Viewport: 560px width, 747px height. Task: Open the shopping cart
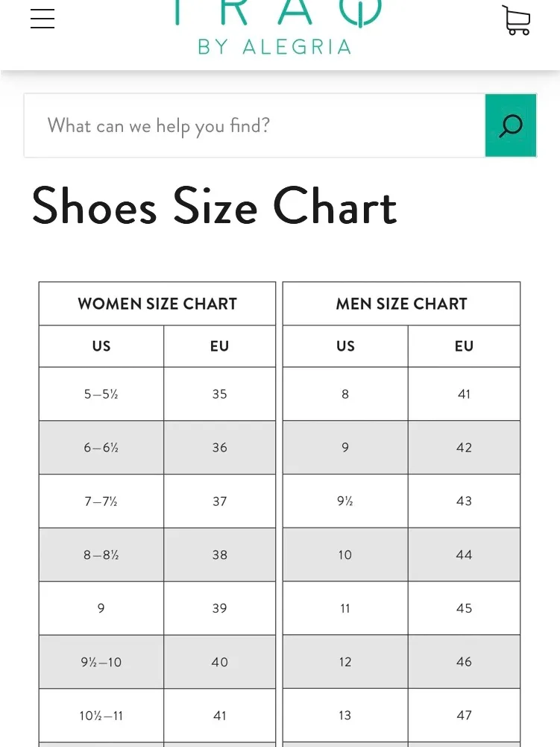(516, 19)
